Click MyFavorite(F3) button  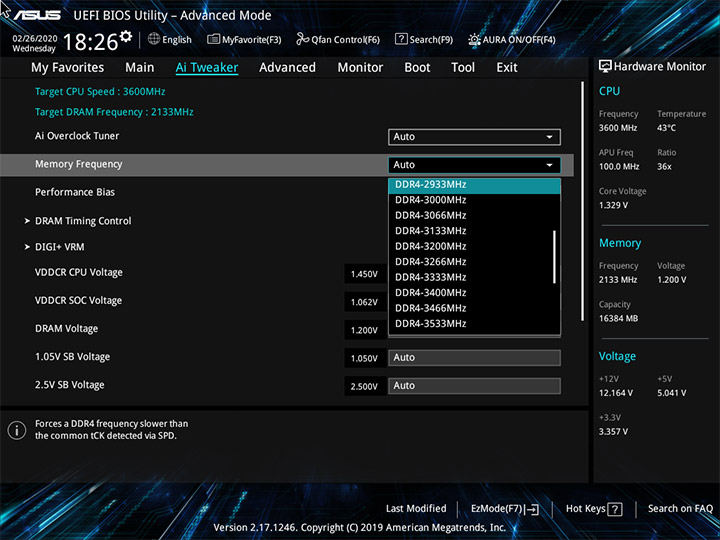[x=244, y=39]
